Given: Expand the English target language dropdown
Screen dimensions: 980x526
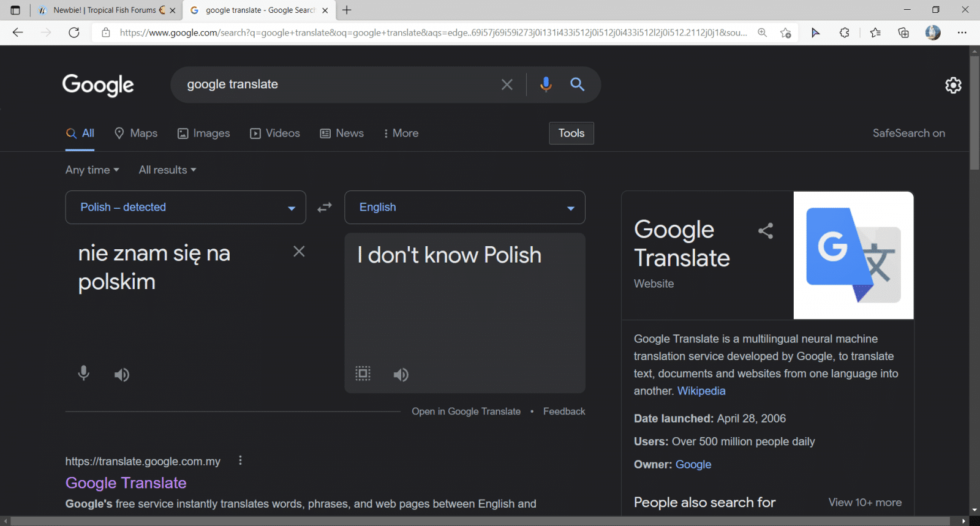Looking at the screenshot, I should (465, 208).
